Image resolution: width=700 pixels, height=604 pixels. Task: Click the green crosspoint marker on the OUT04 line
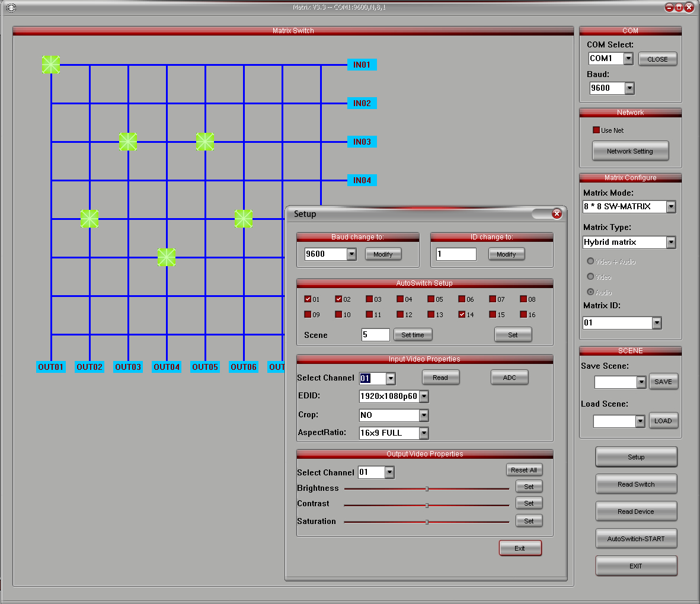tap(167, 257)
